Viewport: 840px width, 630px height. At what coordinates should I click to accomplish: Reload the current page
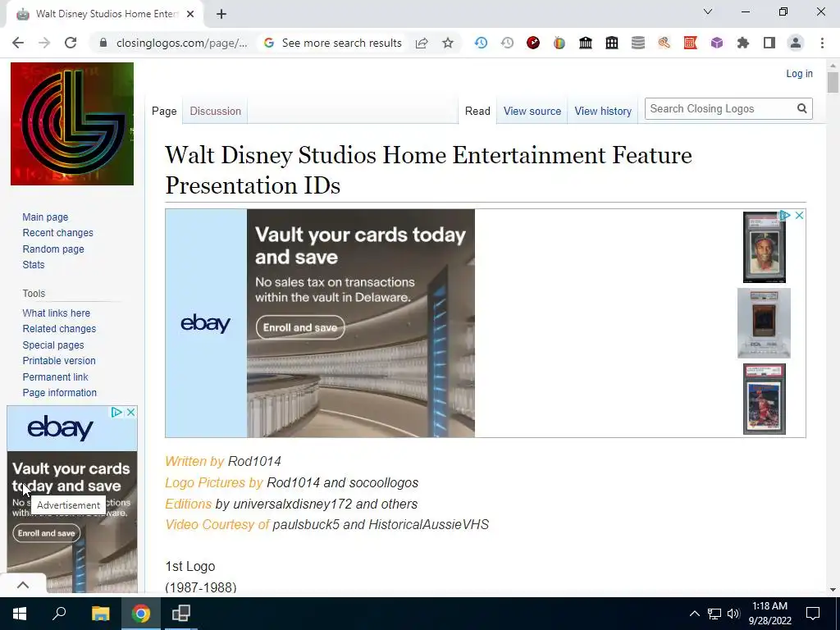[71, 43]
